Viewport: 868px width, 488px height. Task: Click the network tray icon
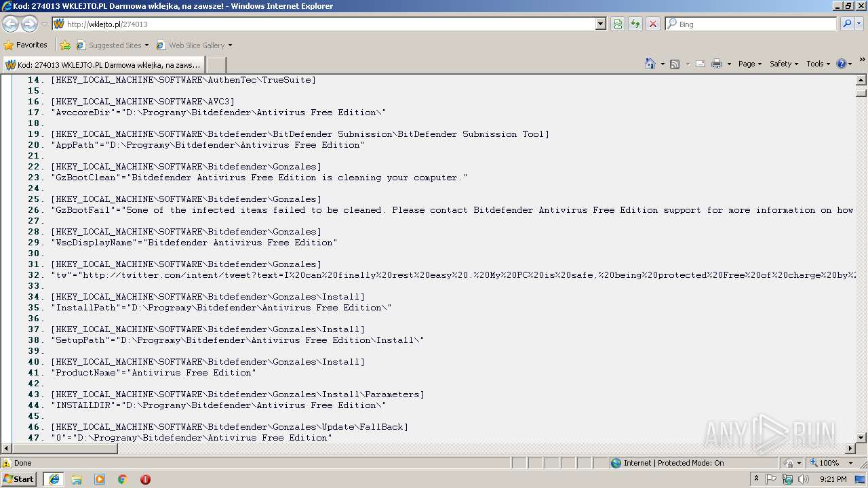tap(787, 479)
